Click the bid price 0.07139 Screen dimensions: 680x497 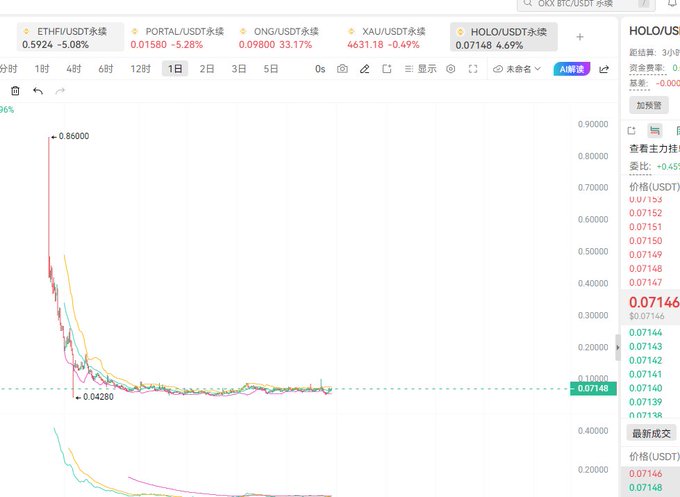[x=646, y=402]
